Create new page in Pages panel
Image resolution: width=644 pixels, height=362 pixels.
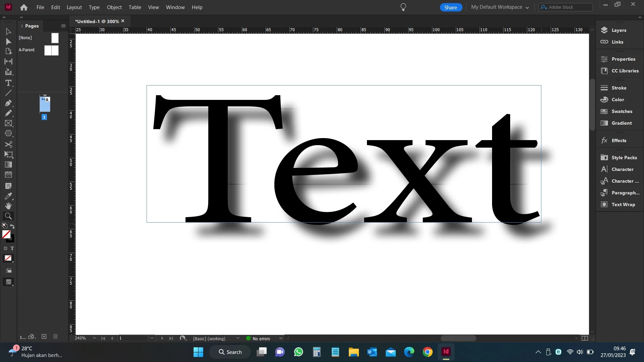click(44, 337)
